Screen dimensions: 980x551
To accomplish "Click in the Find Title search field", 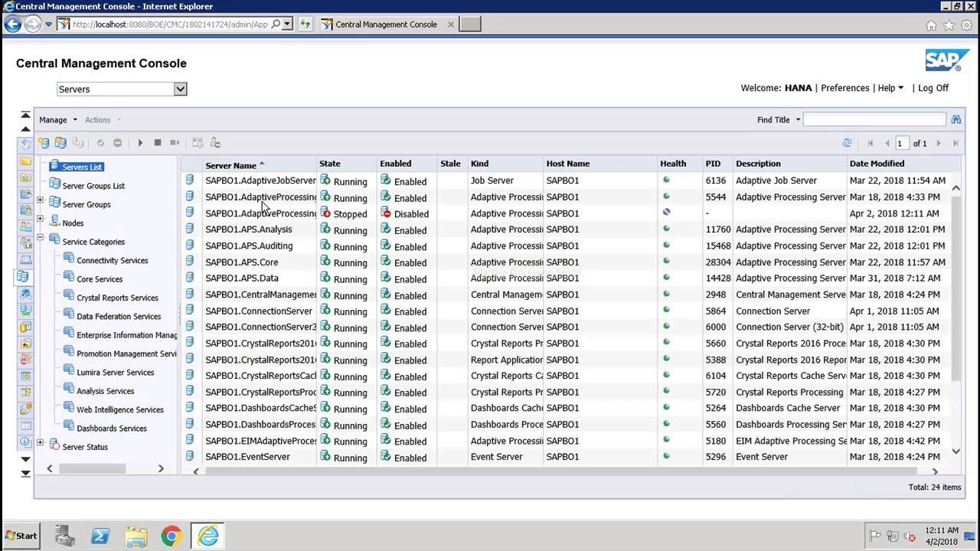I will [x=874, y=120].
